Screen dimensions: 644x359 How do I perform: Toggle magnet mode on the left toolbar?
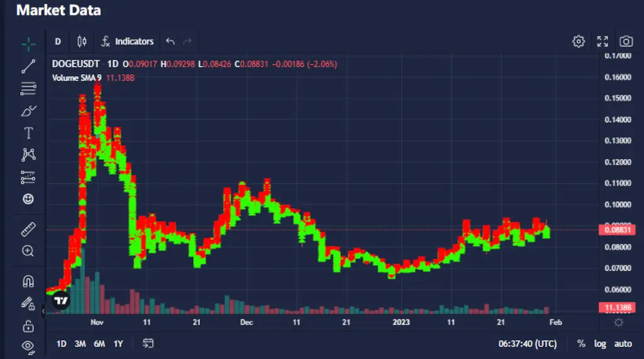[28, 281]
